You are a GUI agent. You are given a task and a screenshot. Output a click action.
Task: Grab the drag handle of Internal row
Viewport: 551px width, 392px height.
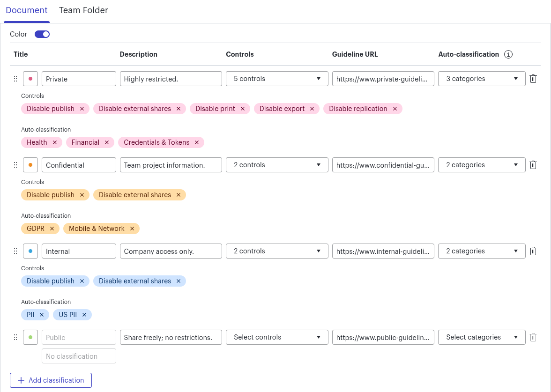[x=15, y=251]
